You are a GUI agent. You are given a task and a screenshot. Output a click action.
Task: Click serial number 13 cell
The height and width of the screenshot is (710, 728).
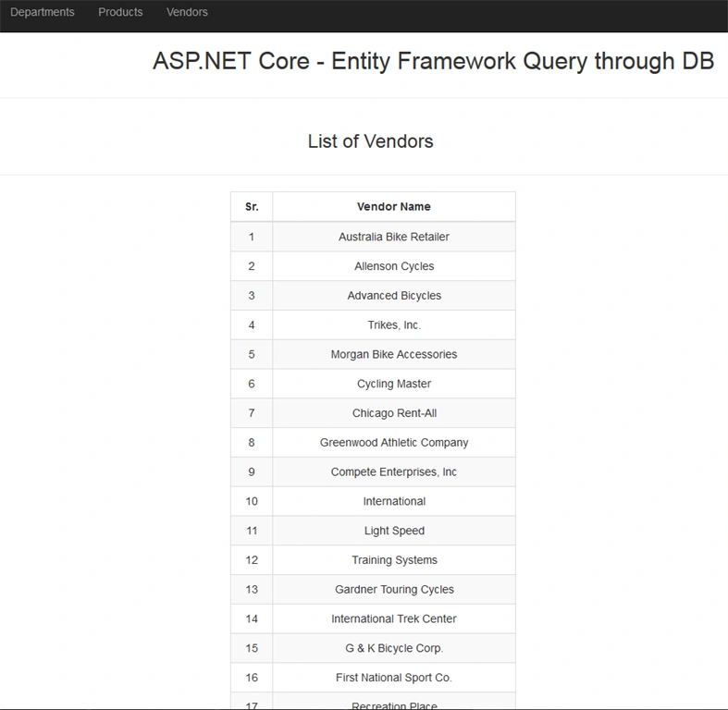click(x=252, y=589)
